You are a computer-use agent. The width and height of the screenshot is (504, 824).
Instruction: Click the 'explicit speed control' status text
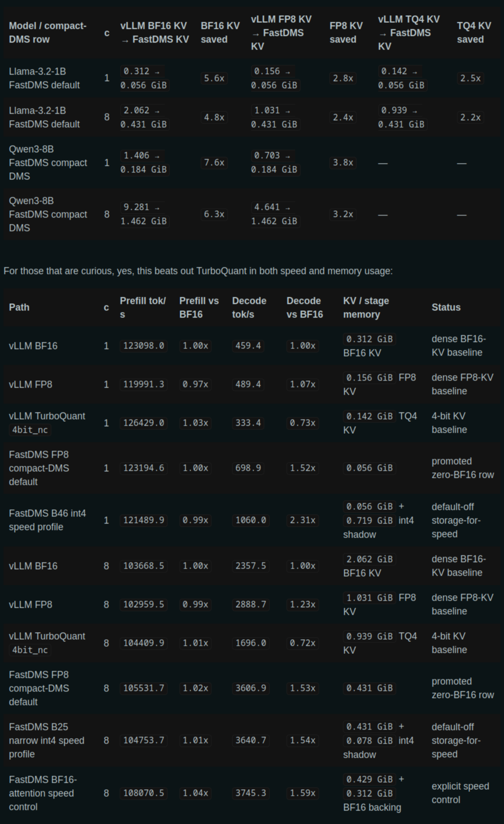click(461, 793)
